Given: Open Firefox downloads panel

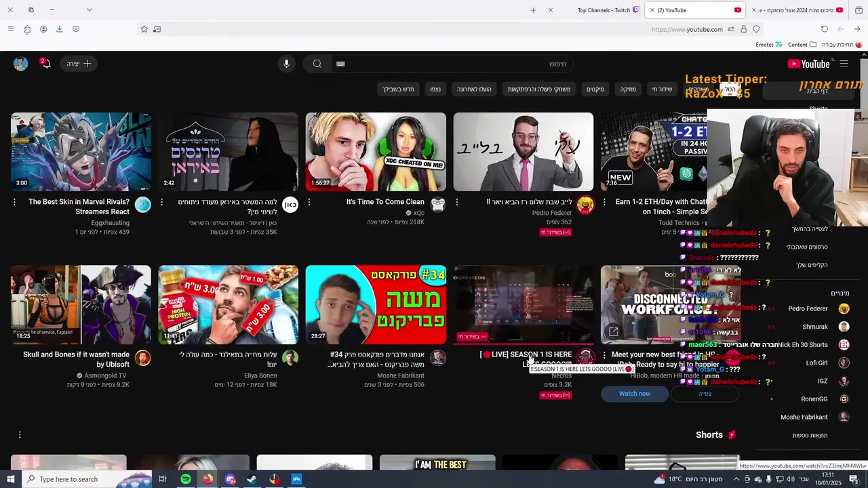Looking at the screenshot, I should pos(60,29).
